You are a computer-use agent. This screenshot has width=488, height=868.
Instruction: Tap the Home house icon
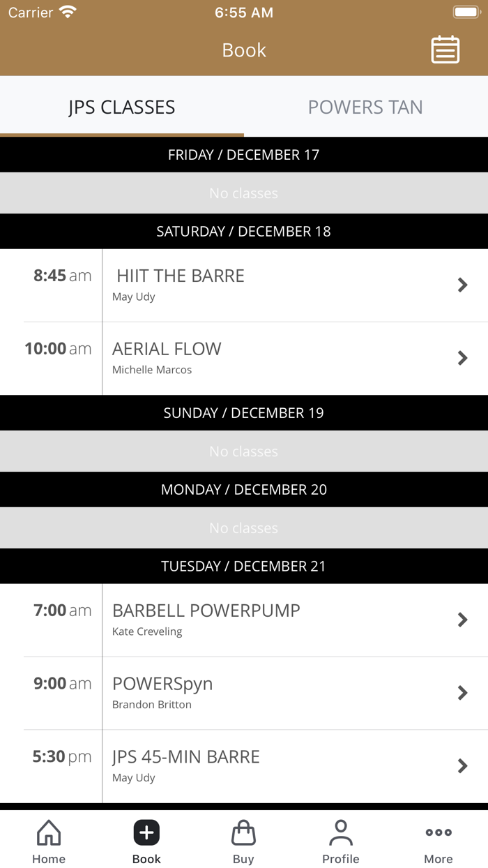[x=49, y=832]
